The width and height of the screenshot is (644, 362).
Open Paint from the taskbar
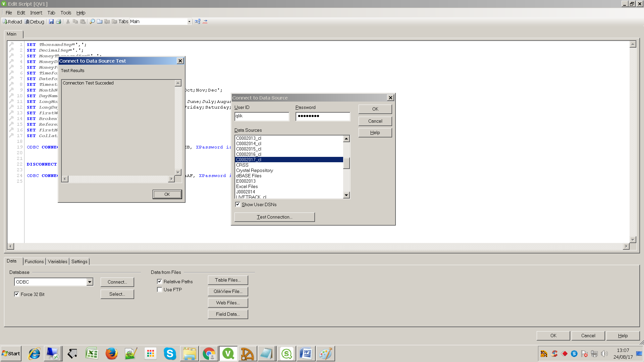click(x=325, y=354)
